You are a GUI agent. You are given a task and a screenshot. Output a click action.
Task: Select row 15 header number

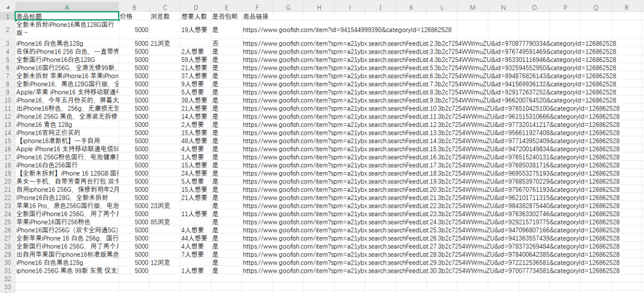pos(7,141)
